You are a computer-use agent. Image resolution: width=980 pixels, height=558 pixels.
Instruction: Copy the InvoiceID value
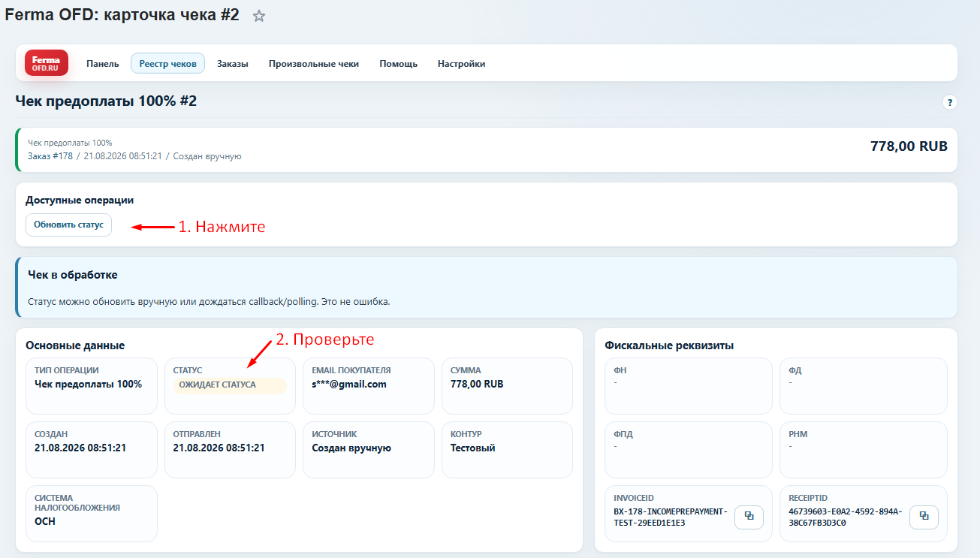point(749,517)
